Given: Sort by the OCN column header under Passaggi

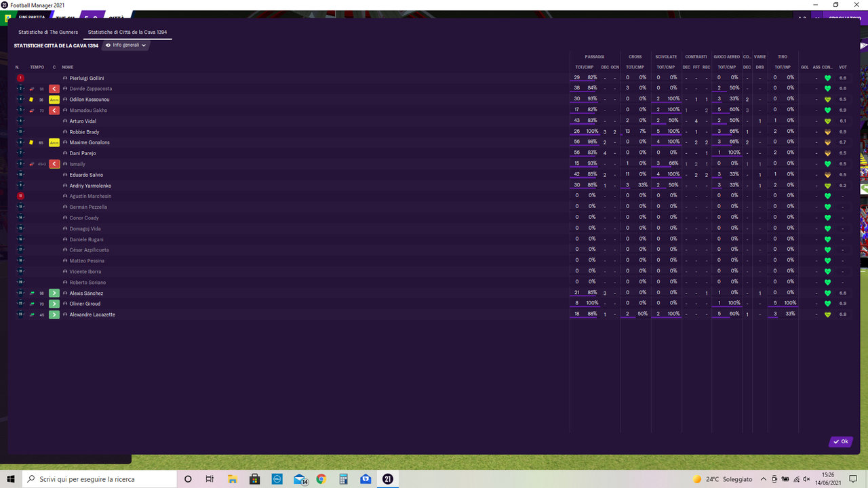Looking at the screenshot, I should coord(614,67).
